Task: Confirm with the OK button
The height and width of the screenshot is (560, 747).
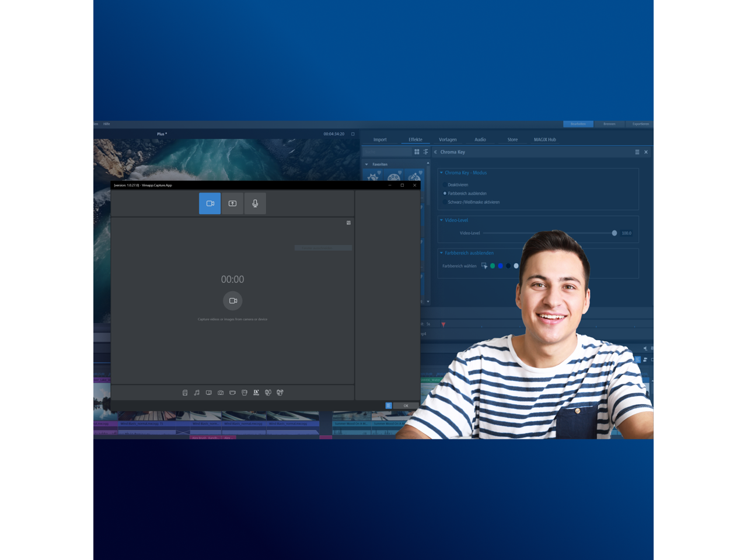Action: click(406, 405)
